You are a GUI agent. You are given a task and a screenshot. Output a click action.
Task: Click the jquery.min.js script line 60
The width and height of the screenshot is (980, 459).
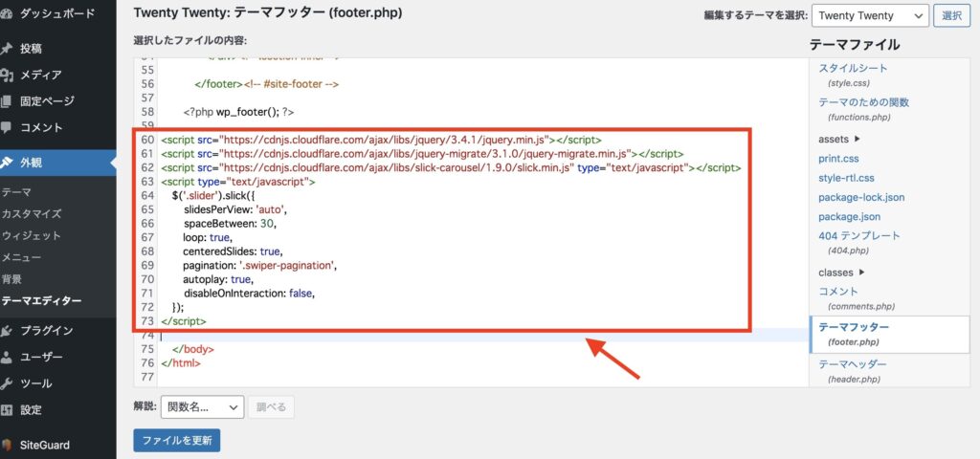[381, 140]
